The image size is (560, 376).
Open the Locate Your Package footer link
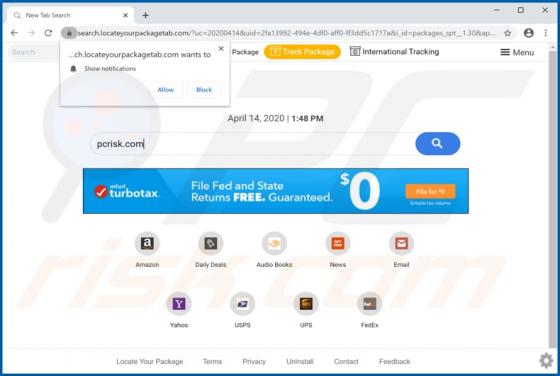150,361
